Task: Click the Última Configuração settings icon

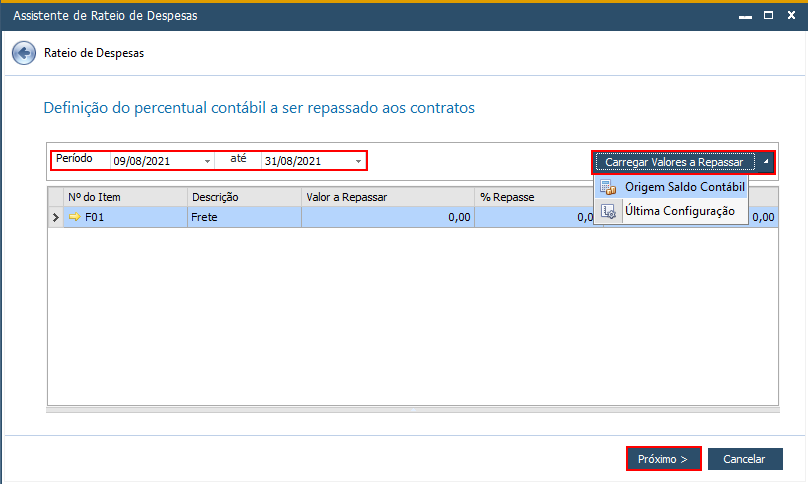Action: click(608, 211)
